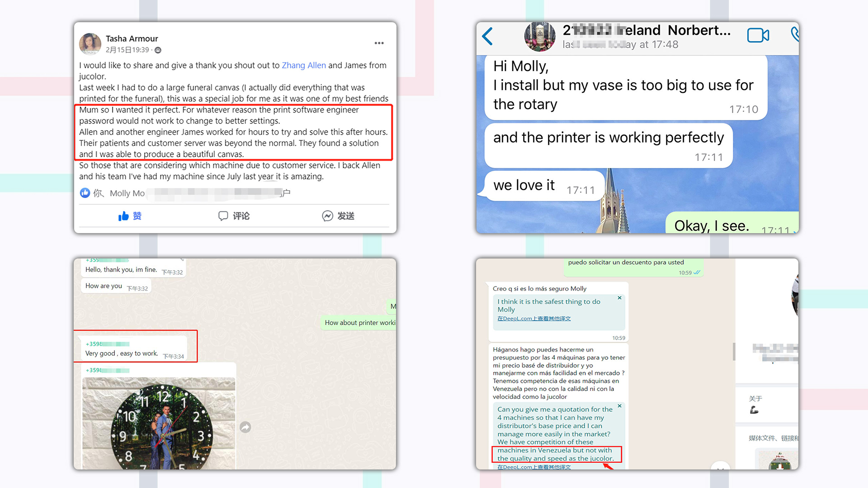This screenshot has height=488, width=868.
Task: Click Tasha Armour's profile picture
Action: 90,44
